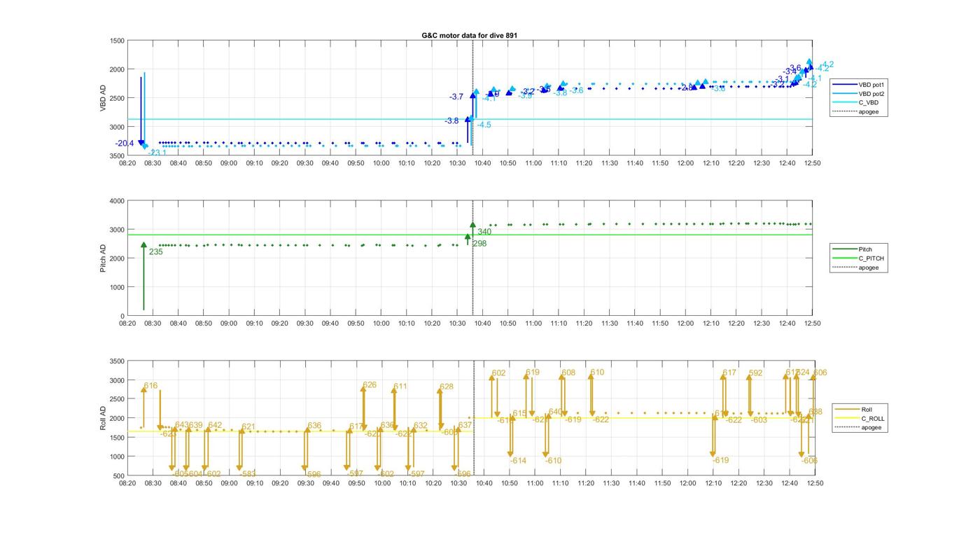Screen dimensions: 980x535
Task: Click the 'Roll AD' y-axis label
Action: coord(104,418)
